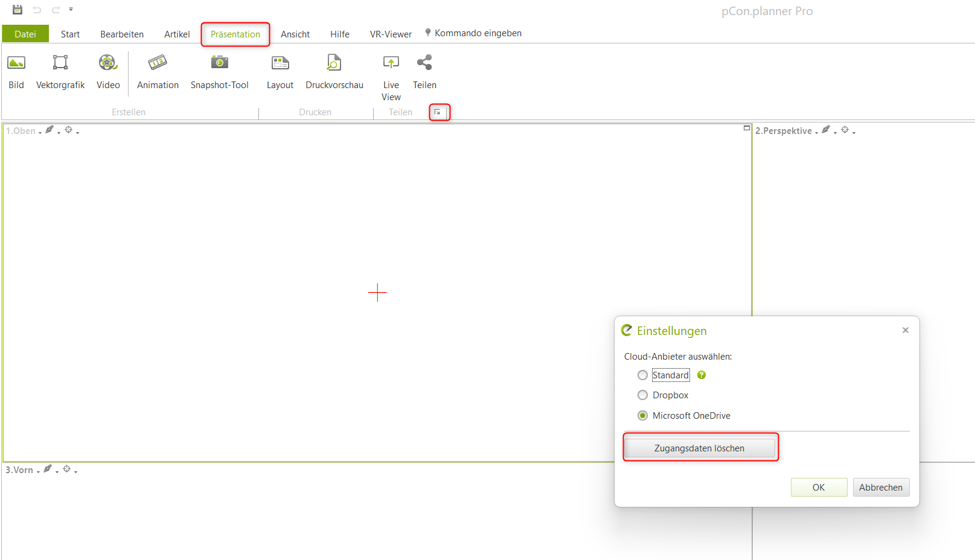Open the Teilen group settings launcher
Screen dimensions: 975x560
[438, 112]
